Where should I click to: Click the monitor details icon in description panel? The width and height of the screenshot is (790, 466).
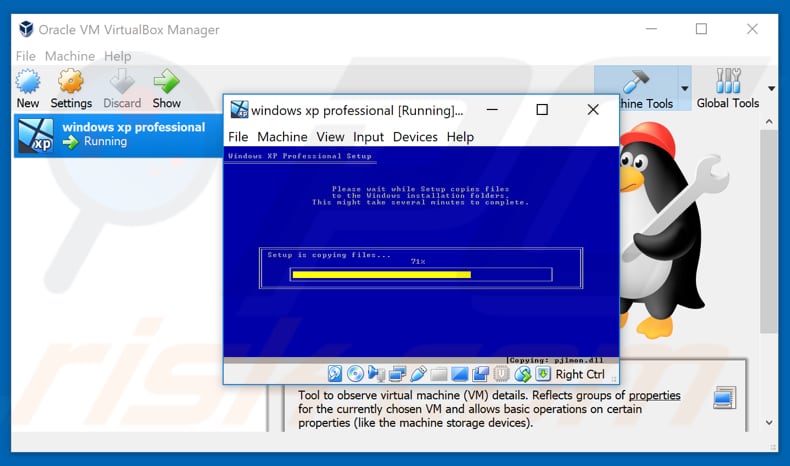725,397
